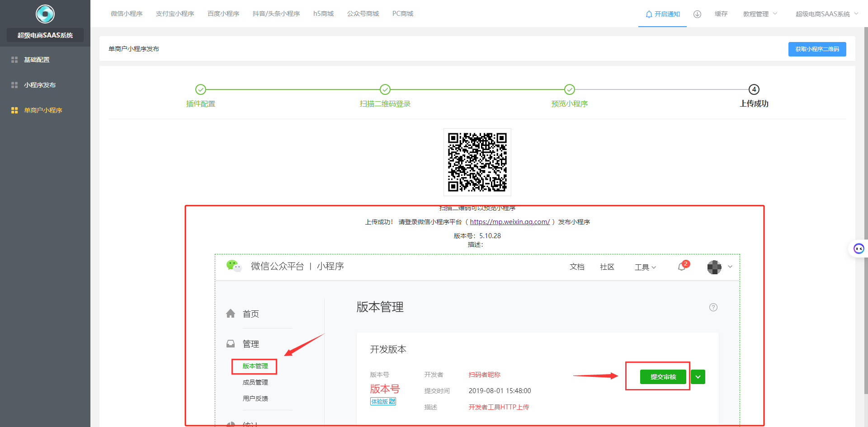Click the 扫描二维码登录 step checkmark
The height and width of the screenshot is (427, 868).
tap(385, 89)
